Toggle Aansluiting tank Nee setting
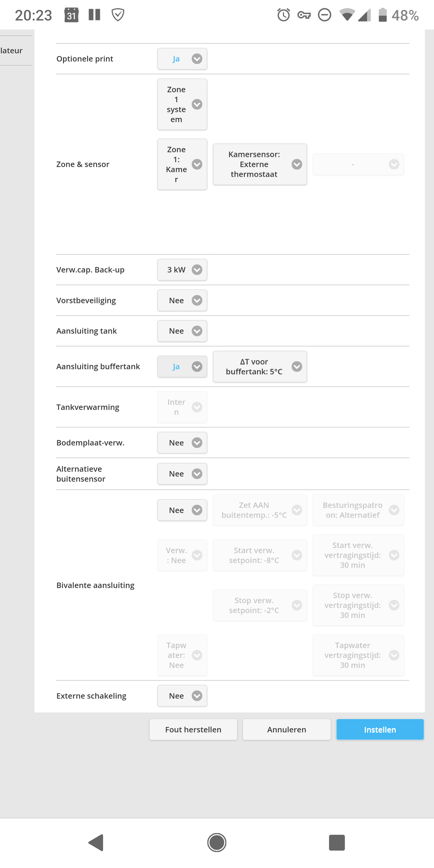This screenshot has height=868, width=434. 182,331
